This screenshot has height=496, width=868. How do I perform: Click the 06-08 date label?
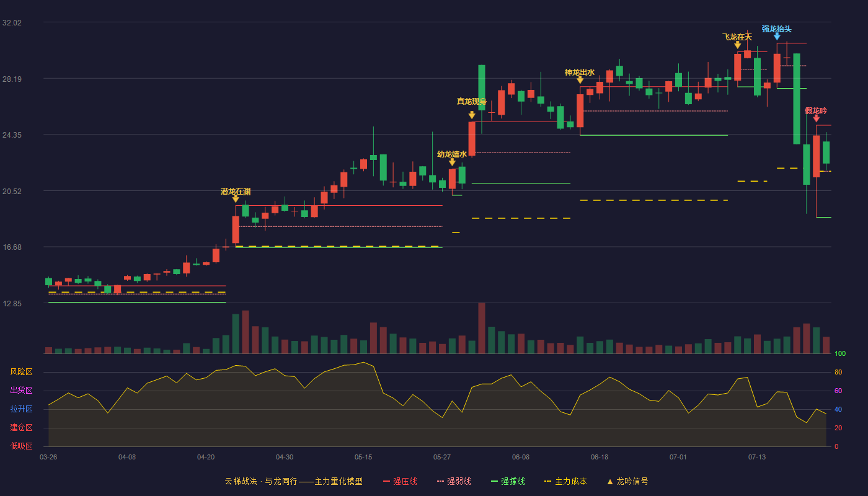click(521, 457)
